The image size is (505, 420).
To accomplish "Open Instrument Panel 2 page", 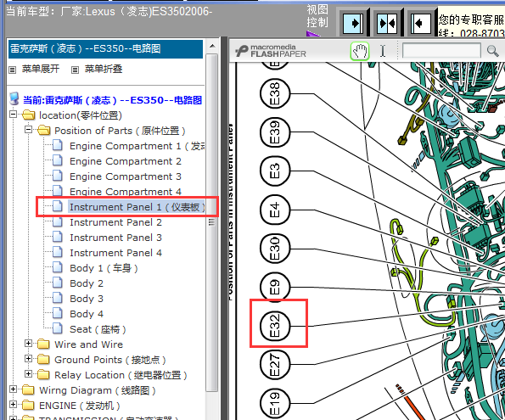I will click(115, 222).
